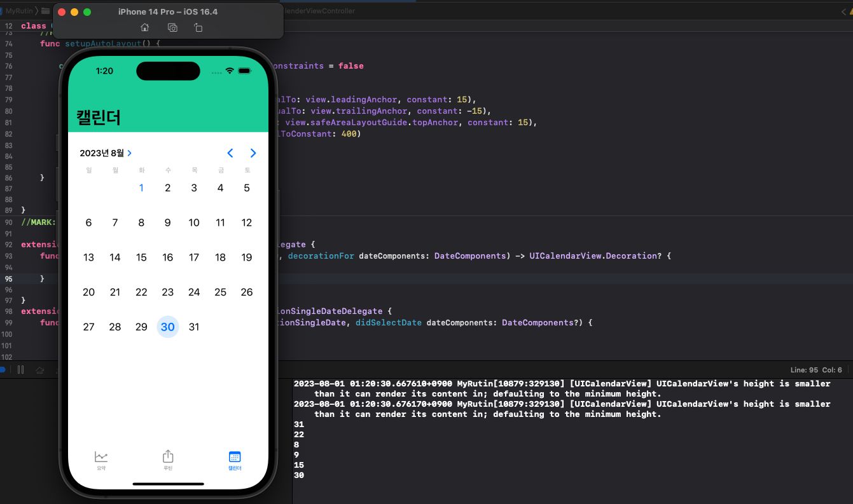Click the simulator Home button icon
Image resolution: width=853 pixels, height=504 pixels.
pyautogui.click(x=144, y=27)
